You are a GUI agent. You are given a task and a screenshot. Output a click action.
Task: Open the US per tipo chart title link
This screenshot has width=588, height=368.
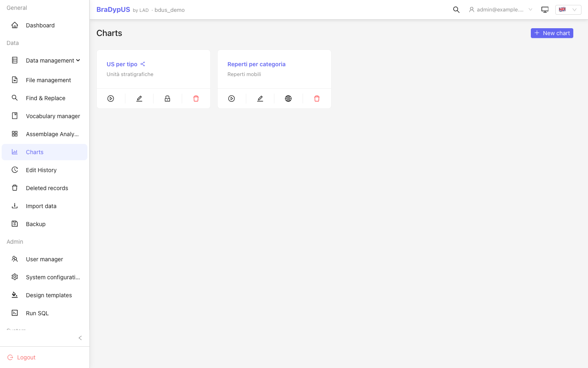(x=122, y=64)
